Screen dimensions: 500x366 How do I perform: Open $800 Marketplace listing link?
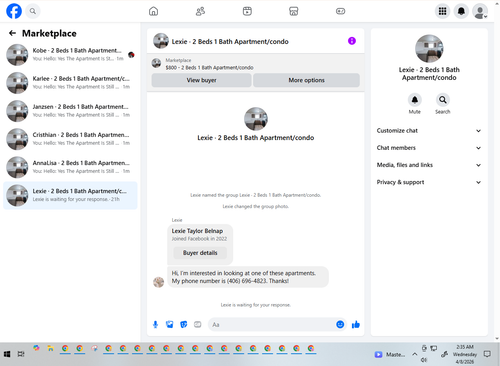coord(209,67)
